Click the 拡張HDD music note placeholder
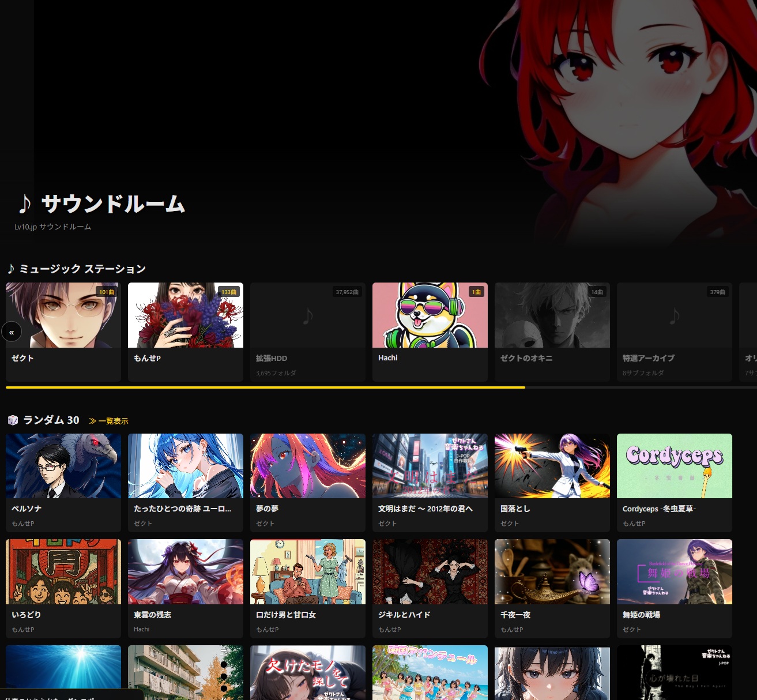This screenshot has width=757, height=700. (308, 315)
